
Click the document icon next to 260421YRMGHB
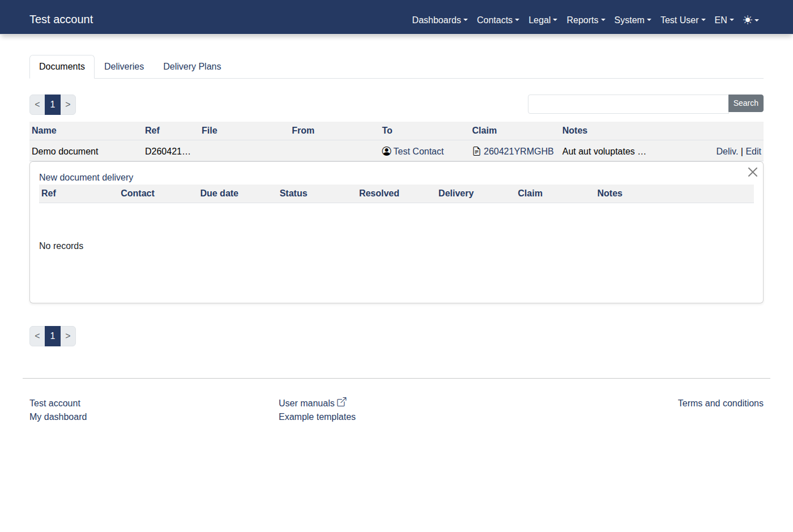coord(475,151)
